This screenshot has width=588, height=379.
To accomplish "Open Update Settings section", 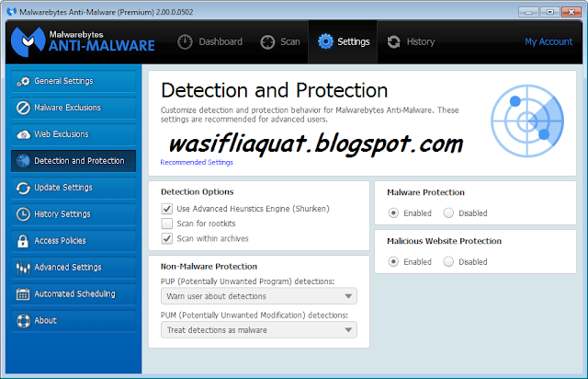I will coord(73,188).
